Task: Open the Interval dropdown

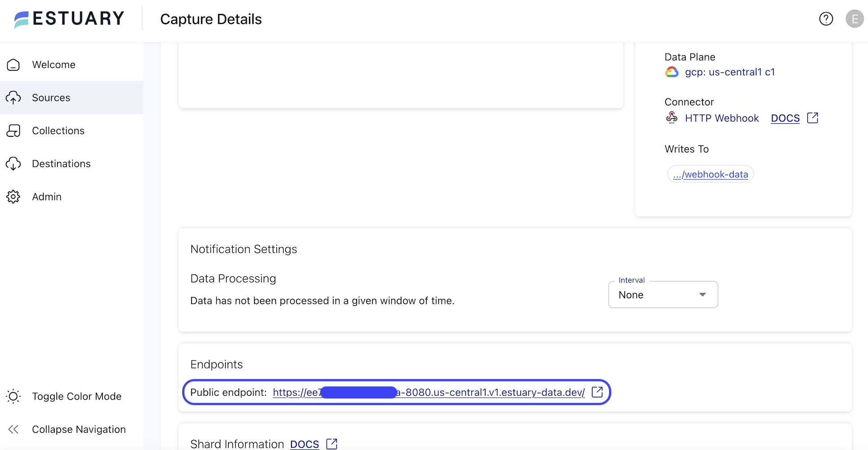Action: pyautogui.click(x=662, y=295)
